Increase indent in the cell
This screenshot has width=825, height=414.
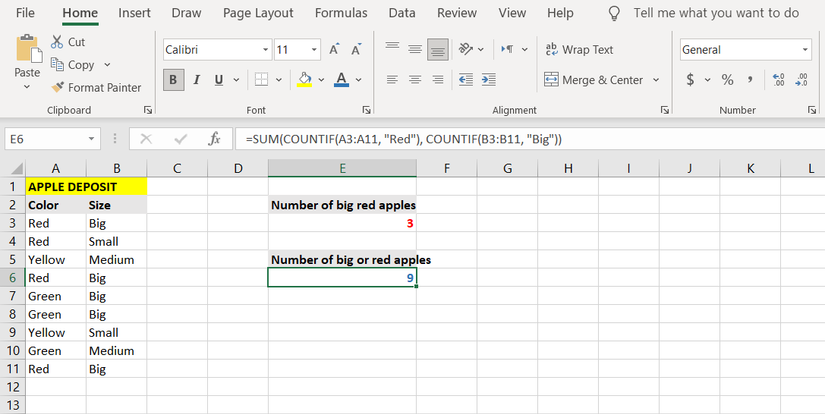pos(489,79)
